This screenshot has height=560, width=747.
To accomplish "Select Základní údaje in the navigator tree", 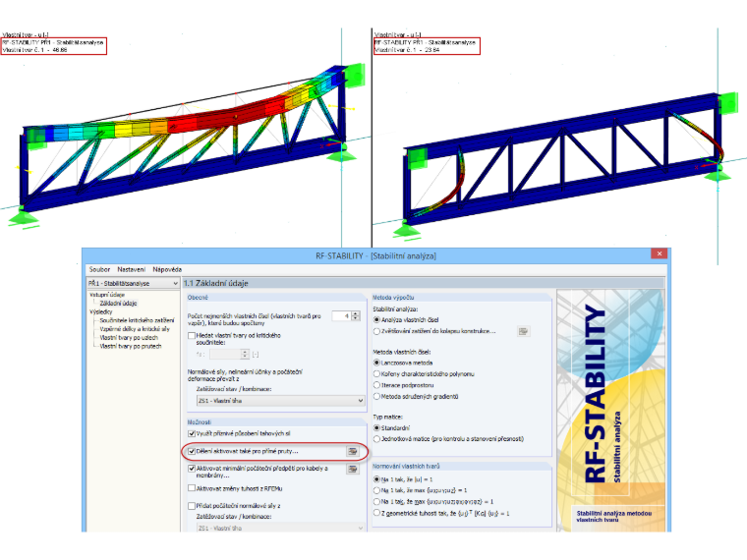I will pos(118,304).
